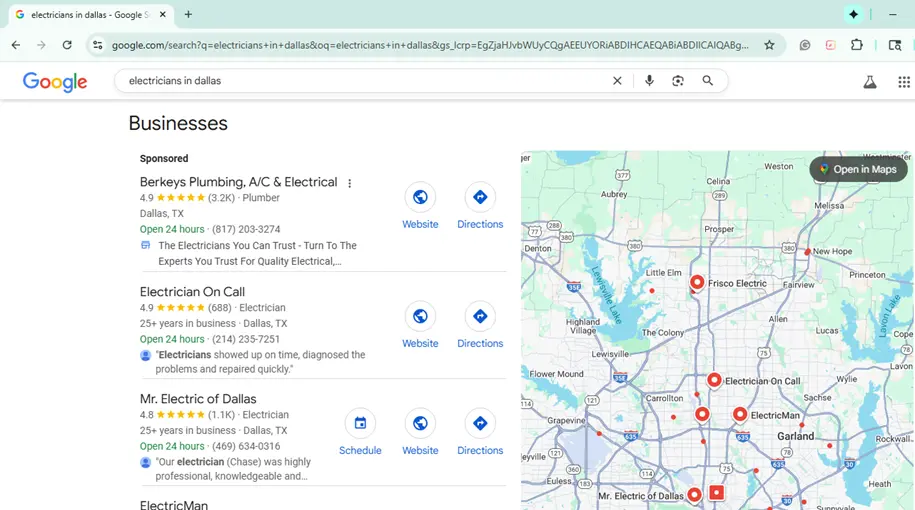Select ElectricMan pin on the map
915x510 pixels.
739,414
